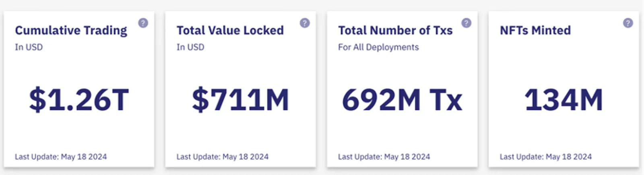Click the $711M locked value figure
The image size is (644, 175).
tap(241, 100)
